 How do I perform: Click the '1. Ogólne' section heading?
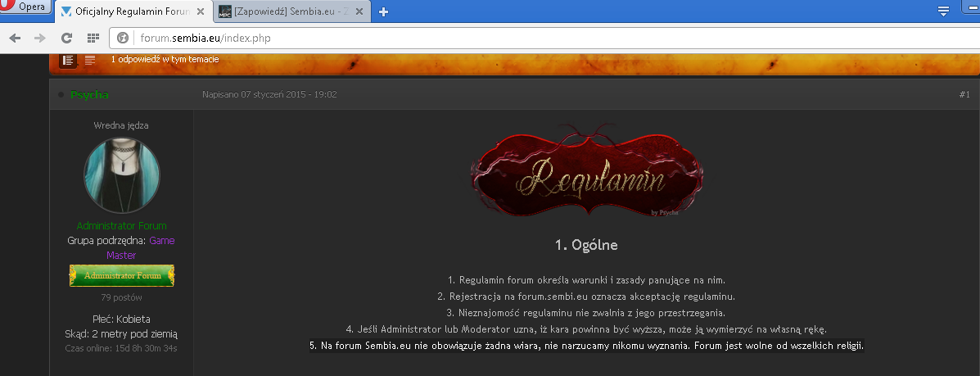point(586,245)
